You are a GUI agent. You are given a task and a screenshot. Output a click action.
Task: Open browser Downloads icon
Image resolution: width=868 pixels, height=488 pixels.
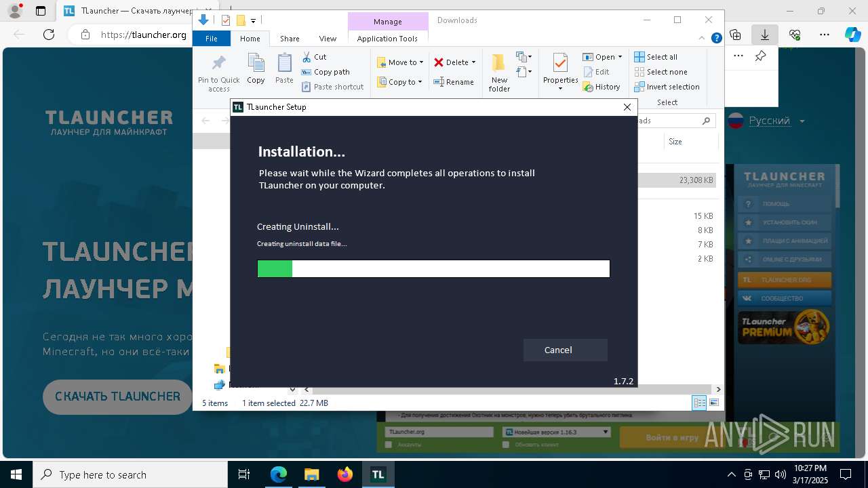pos(765,35)
